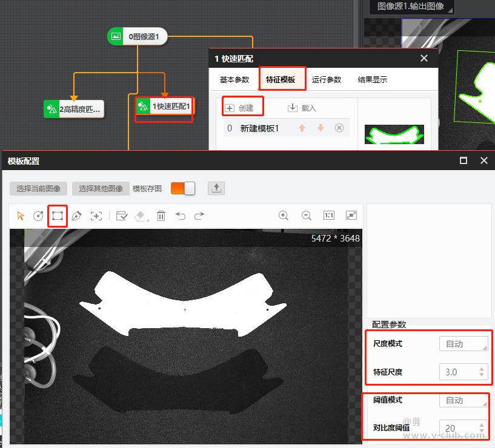Select the 新建模板1 list row
The height and width of the screenshot is (448, 495).
(x=287, y=128)
